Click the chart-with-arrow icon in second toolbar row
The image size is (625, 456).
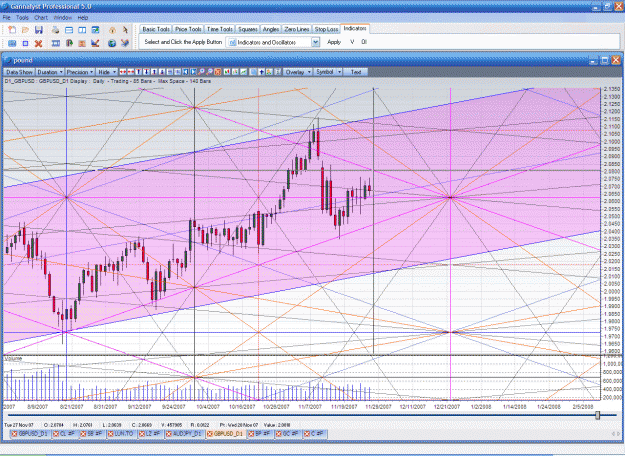[95, 43]
